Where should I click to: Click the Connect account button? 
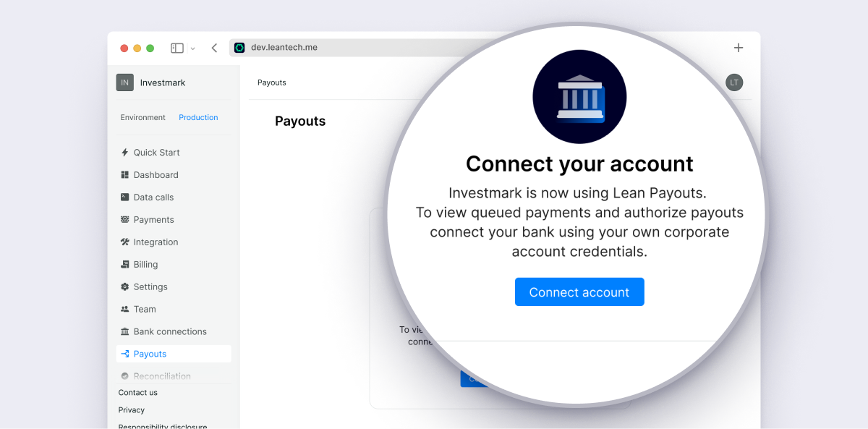coord(579,292)
